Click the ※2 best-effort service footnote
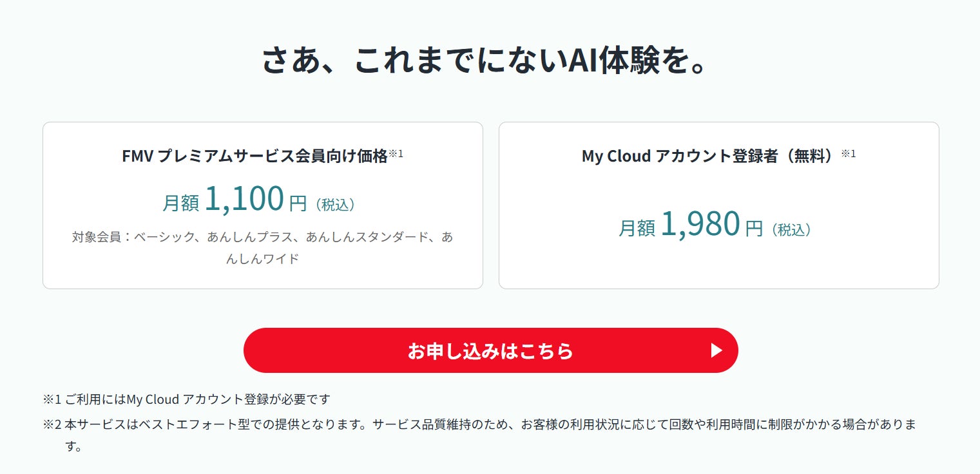 coord(480,425)
